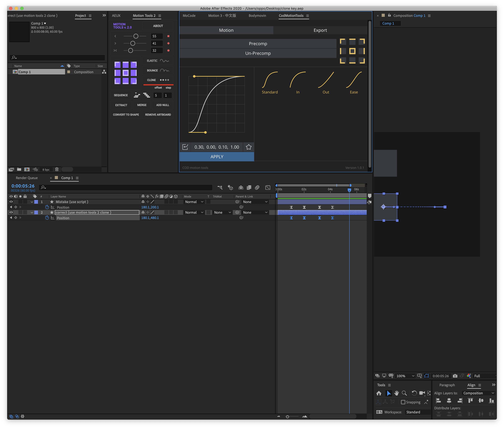Viewport: 504px width, 428px height.
Task: Collapse the correct layer properties
Action: [32, 213]
